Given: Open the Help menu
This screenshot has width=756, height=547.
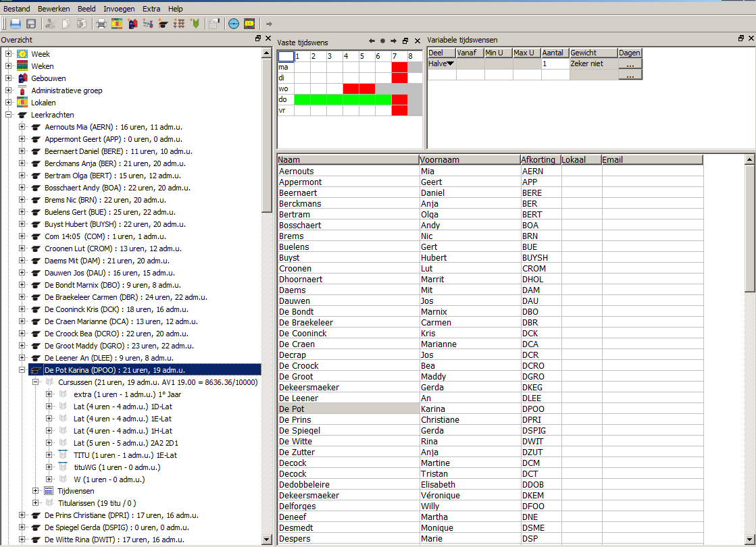Looking at the screenshot, I should [176, 9].
